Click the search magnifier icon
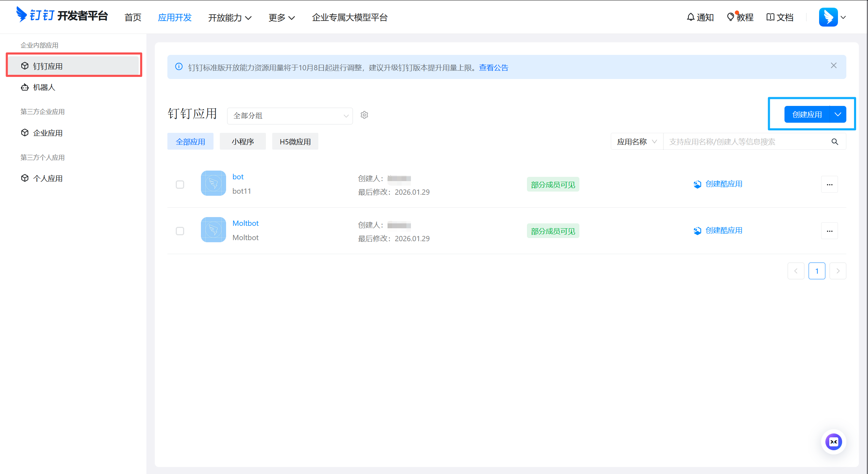The image size is (868, 474). (835, 142)
